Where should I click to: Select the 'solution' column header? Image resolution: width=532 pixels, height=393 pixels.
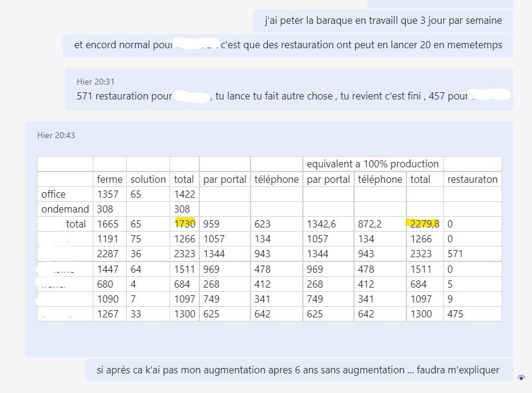coord(148,179)
